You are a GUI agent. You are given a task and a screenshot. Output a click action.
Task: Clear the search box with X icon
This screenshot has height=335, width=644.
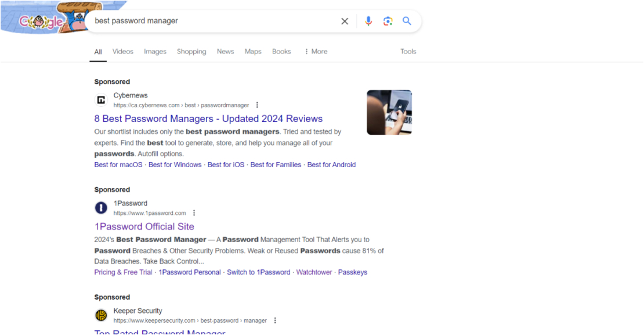(x=345, y=21)
